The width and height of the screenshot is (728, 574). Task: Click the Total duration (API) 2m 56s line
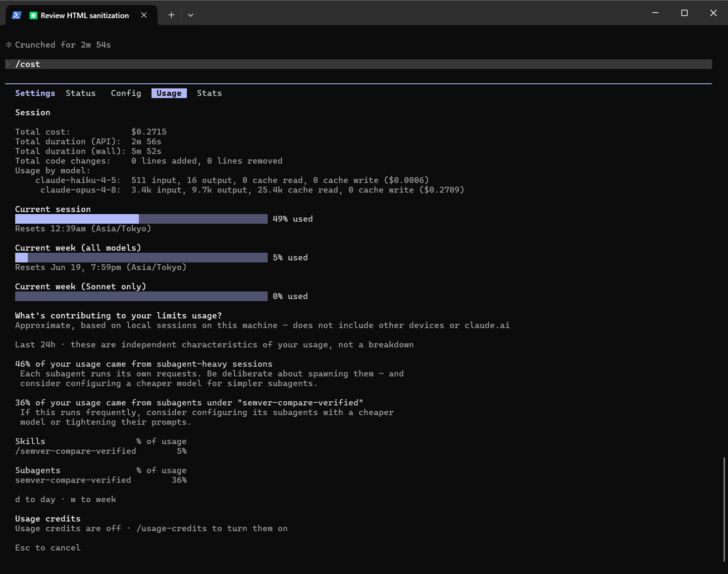tap(88, 142)
